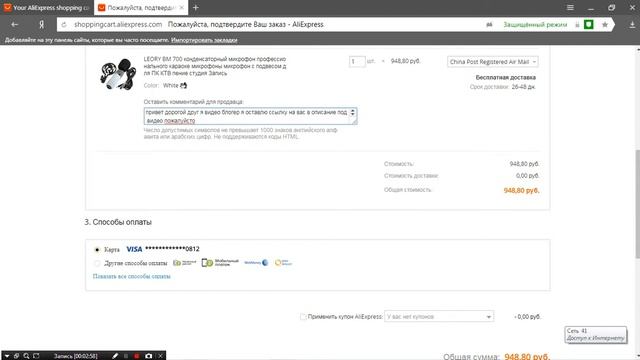
Task: Click the quantity field showing 1
Action: pos(357,61)
